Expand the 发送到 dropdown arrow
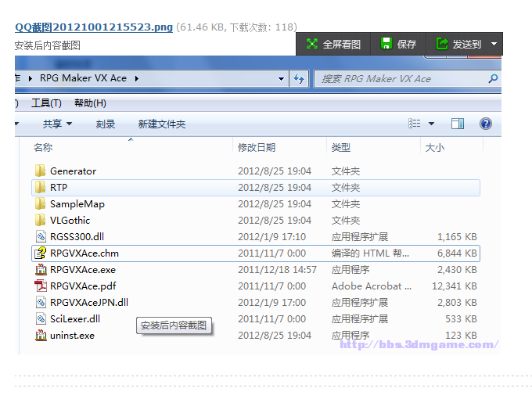Screen dimensions: 532x399 pyautogui.click(x=494, y=44)
